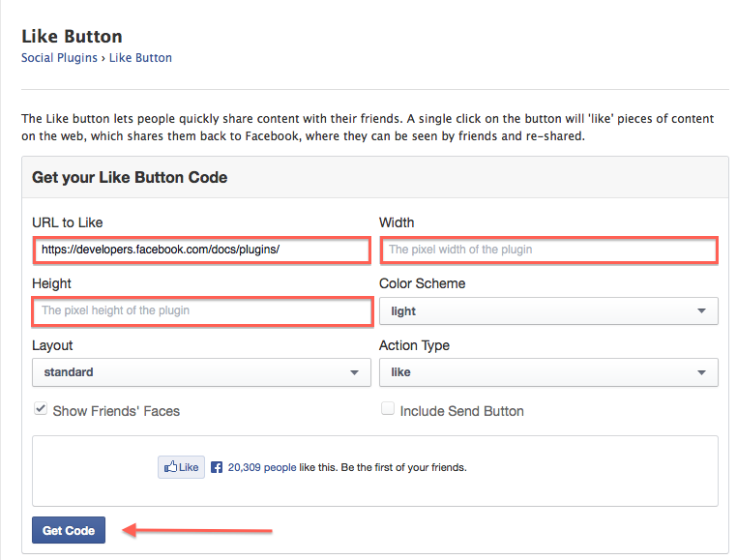Click the URL to Like input field
This screenshot has height=560, width=737.
point(202,250)
